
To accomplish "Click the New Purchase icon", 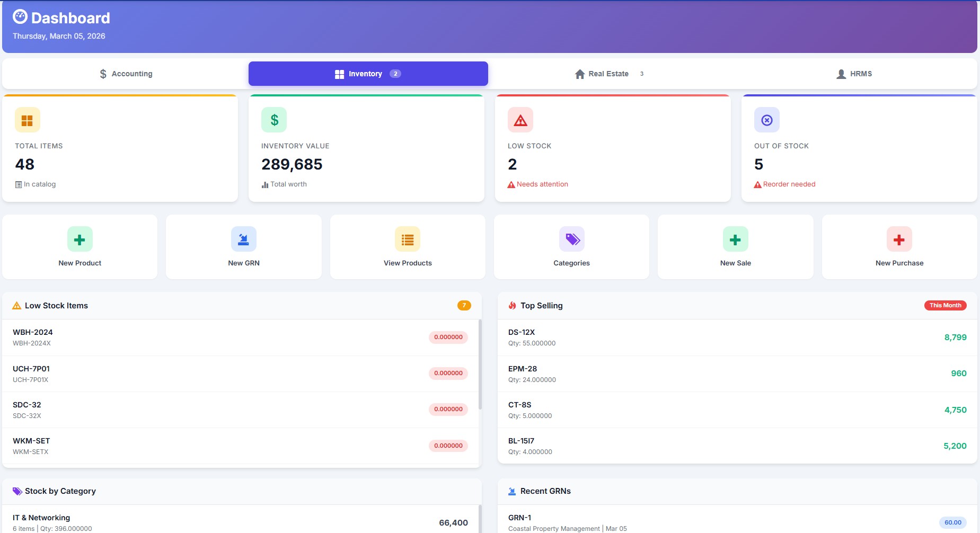I will pyautogui.click(x=899, y=240).
